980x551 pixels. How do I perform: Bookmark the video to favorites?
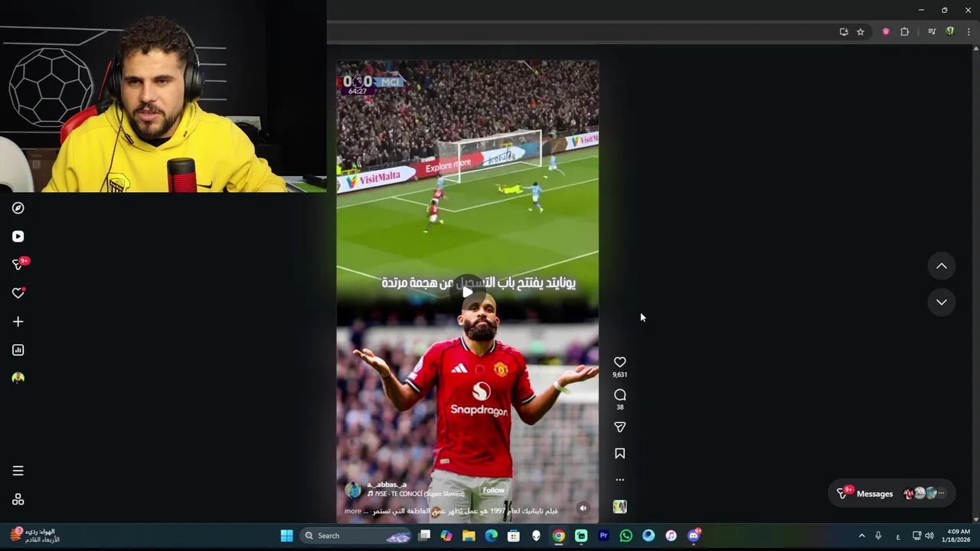(620, 453)
